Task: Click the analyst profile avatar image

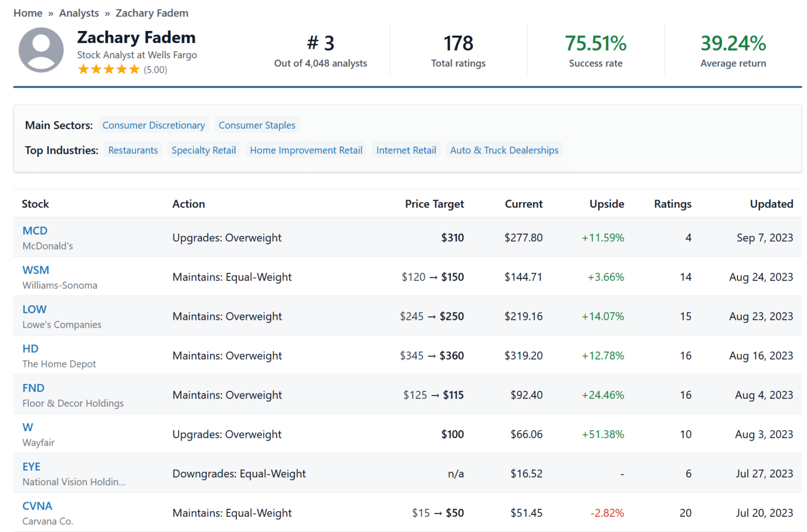Action: [x=41, y=50]
